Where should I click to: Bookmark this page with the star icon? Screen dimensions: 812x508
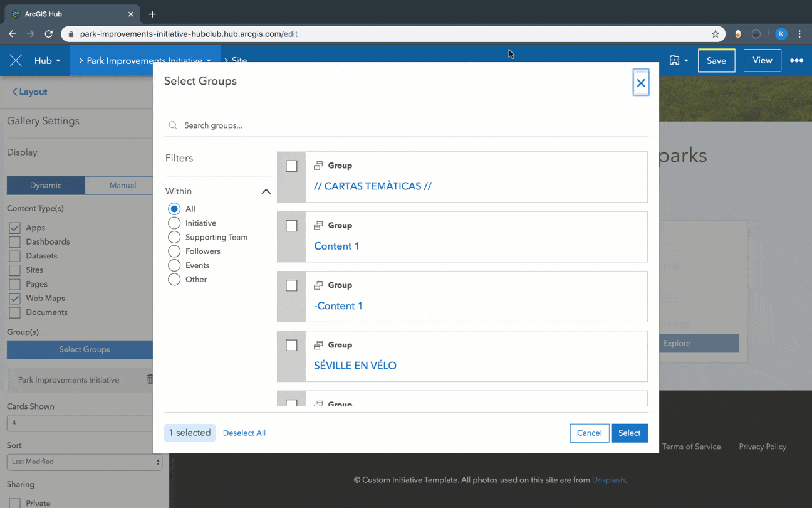pyautogui.click(x=715, y=34)
